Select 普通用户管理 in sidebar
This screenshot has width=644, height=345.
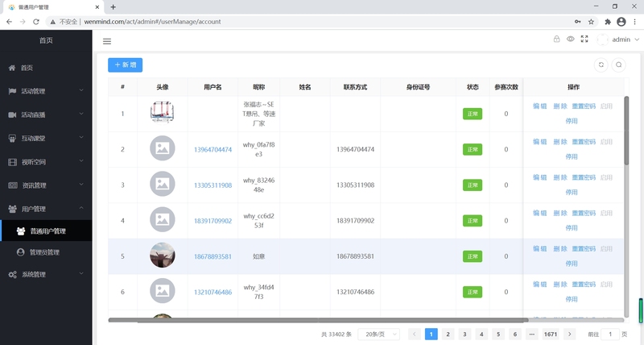(x=46, y=231)
